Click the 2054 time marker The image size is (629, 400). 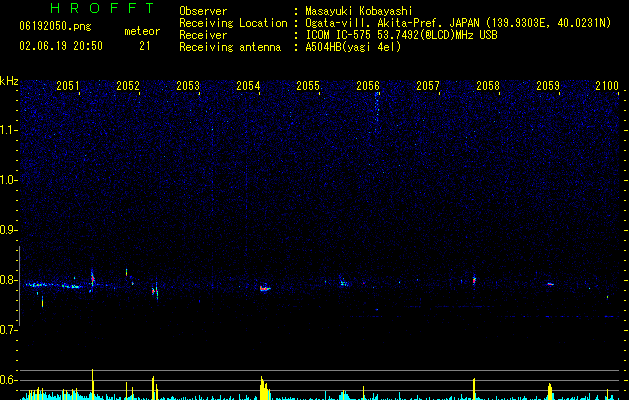tap(248, 86)
